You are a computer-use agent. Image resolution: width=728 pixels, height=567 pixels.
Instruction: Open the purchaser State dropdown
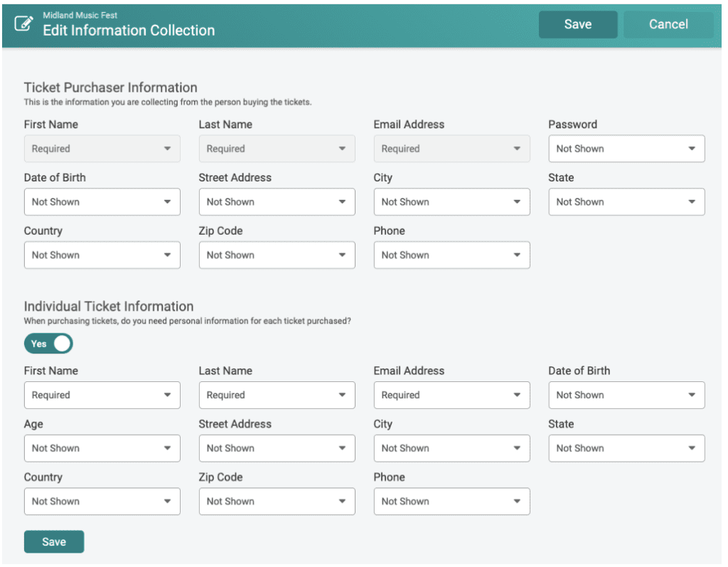(x=626, y=202)
